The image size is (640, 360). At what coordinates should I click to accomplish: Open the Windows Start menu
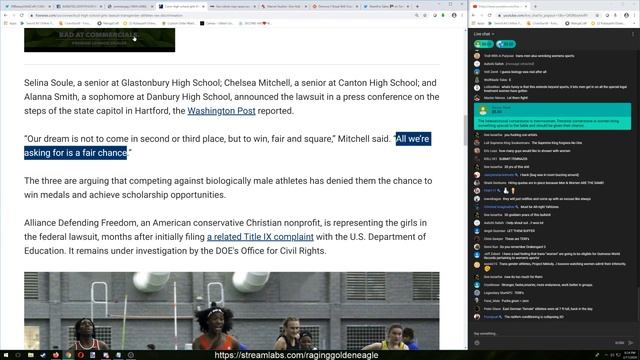click(6, 355)
